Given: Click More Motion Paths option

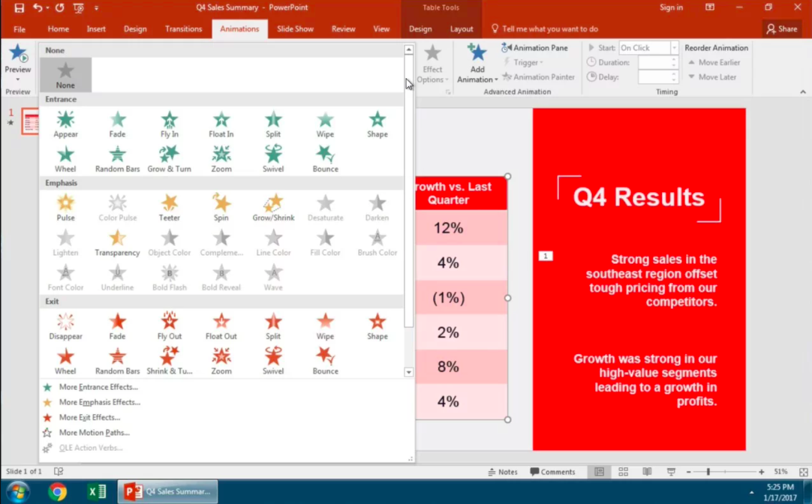Looking at the screenshot, I should click(94, 433).
